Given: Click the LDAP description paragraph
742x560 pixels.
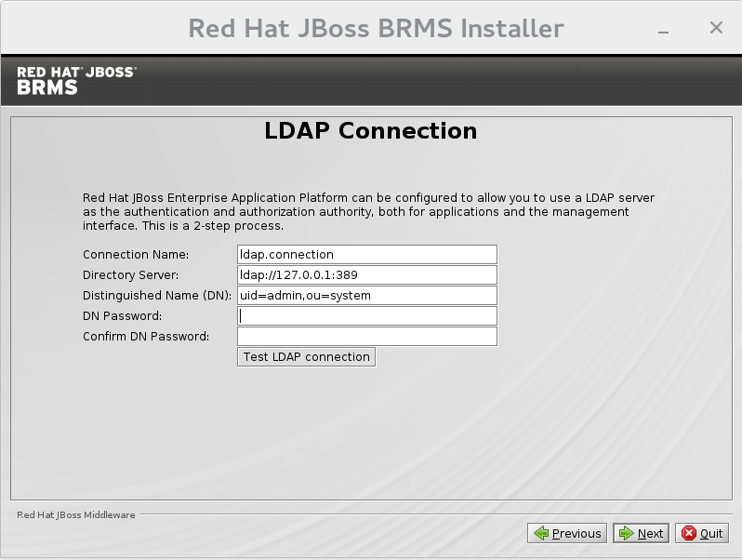Looking at the screenshot, I should point(368,211).
